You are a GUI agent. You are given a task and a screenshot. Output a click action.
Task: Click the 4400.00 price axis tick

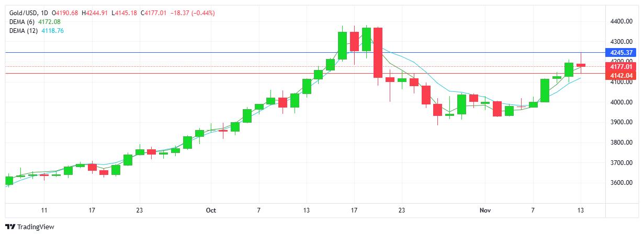click(620, 21)
